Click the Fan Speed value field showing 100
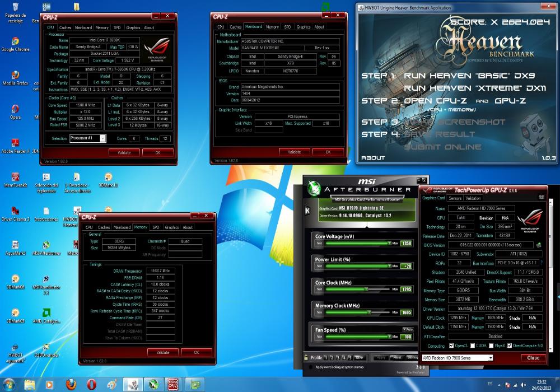The height and width of the screenshot is (392, 560). click(x=406, y=337)
